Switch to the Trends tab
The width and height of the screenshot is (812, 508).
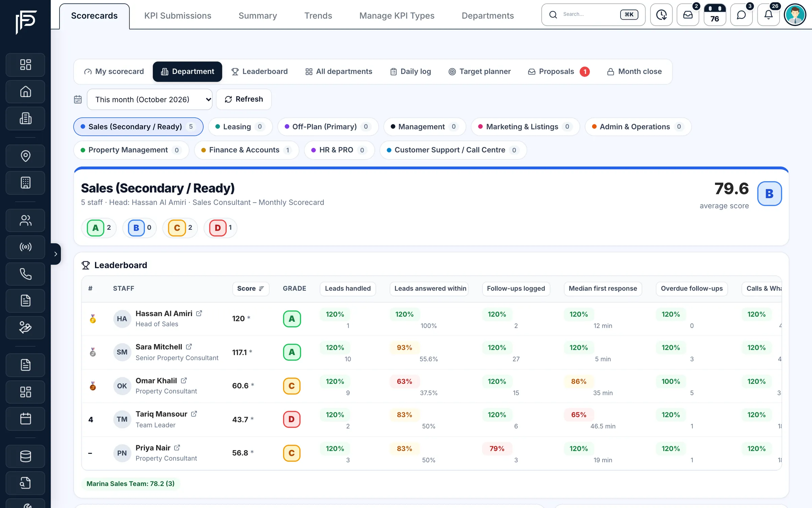318,16
